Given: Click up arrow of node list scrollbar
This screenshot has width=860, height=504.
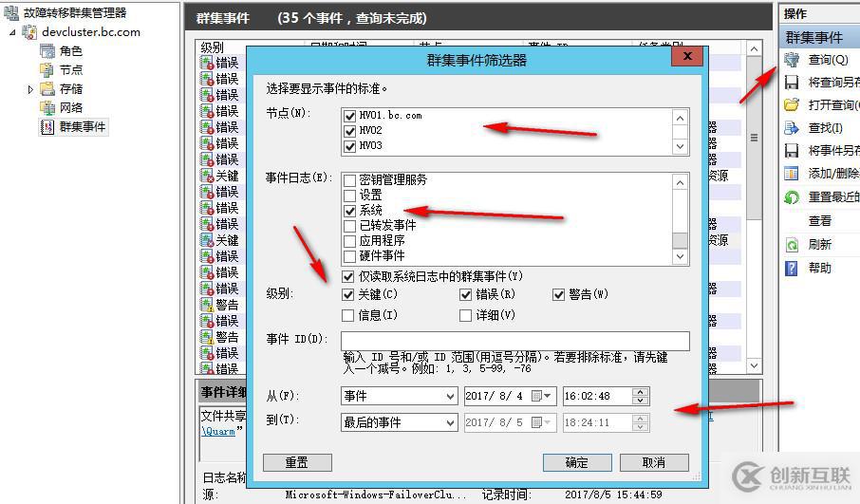Looking at the screenshot, I should pyautogui.click(x=680, y=118).
